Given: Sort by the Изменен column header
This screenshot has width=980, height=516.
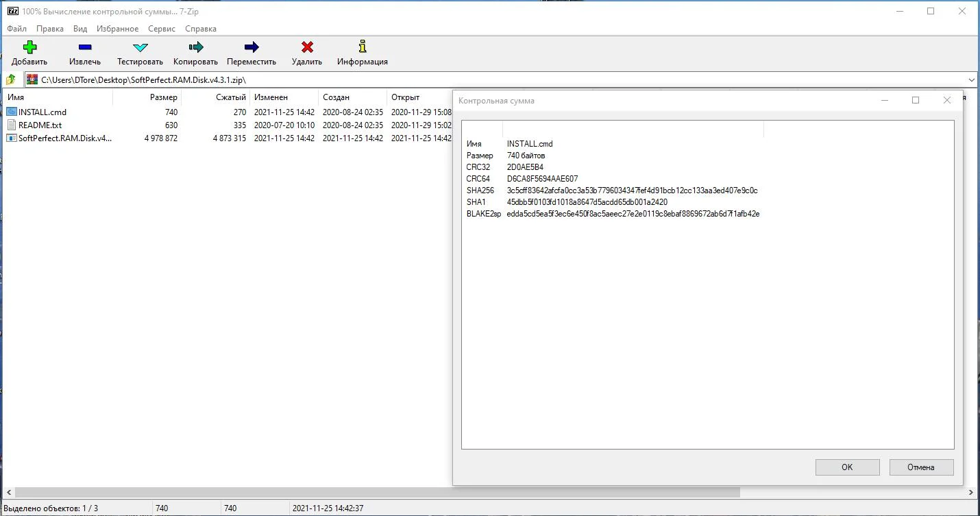Looking at the screenshot, I should [284, 97].
